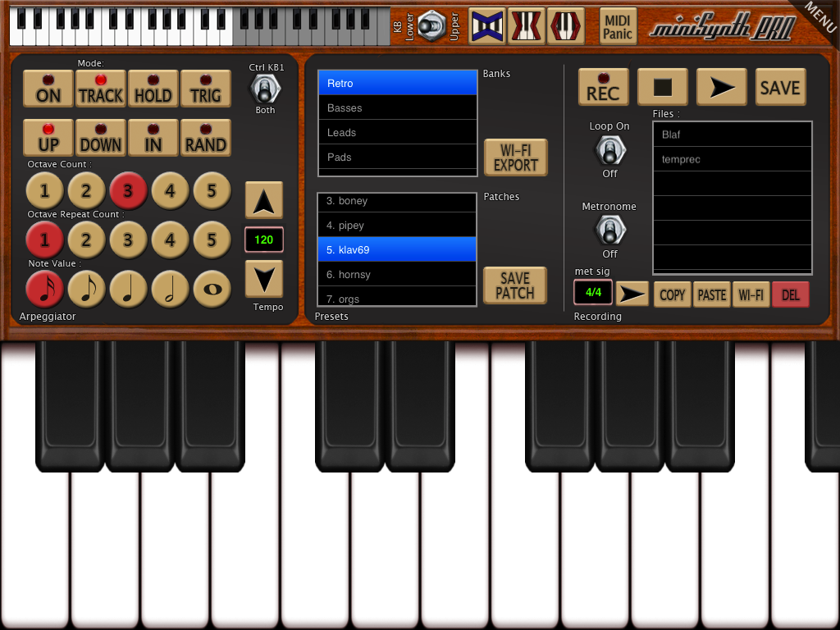
Task: Set Octave Repeat Count to 3
Action: click(129, 240)
